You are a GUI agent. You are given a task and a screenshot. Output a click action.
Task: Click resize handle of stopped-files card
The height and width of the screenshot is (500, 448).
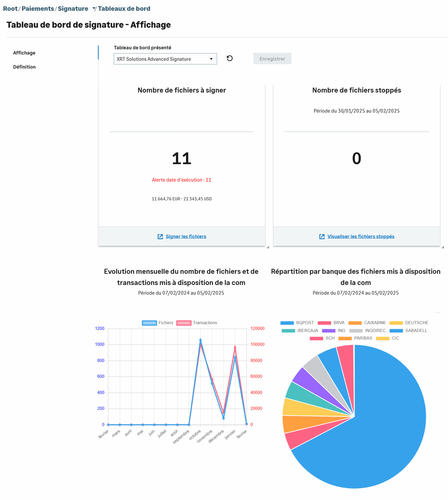click(x=443, y=247)
